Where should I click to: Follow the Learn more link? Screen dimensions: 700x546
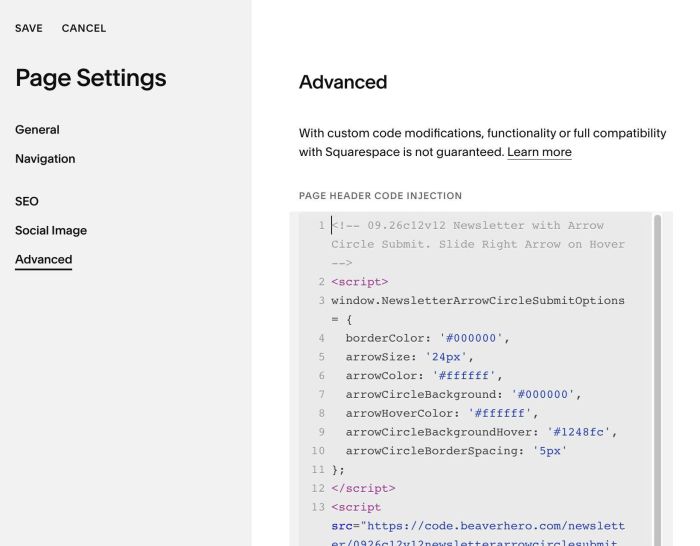pos(539,152)
